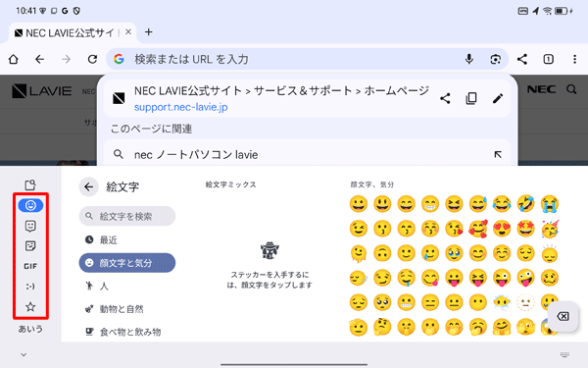Tap the LAVIE logo on the webpage

(41, 91)
